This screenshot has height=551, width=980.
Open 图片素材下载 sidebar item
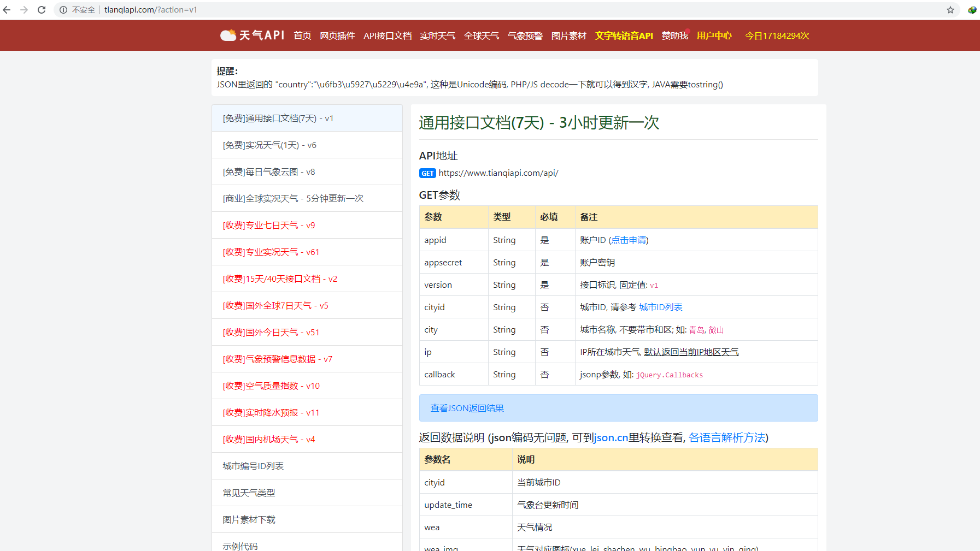tap(307, 519)
